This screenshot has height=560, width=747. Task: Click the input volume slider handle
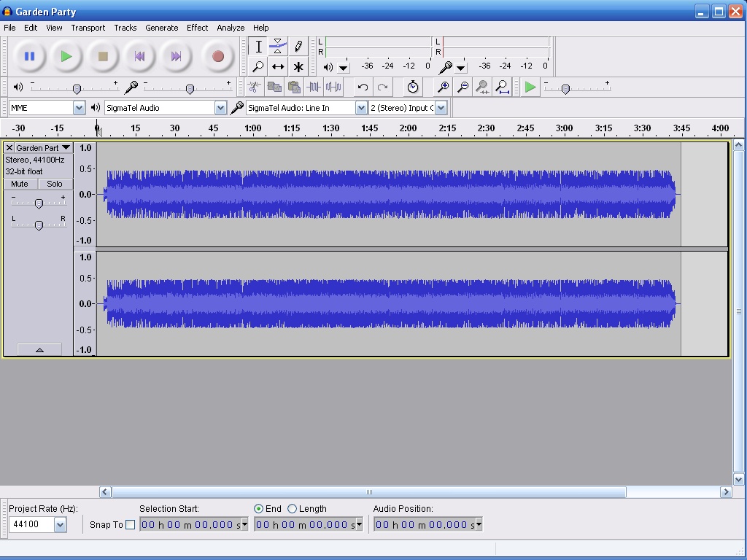click(190, 88)
